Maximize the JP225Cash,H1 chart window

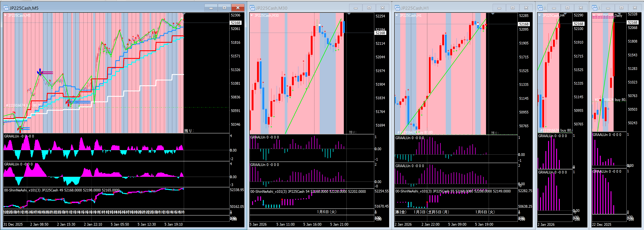tap(513, 8)
